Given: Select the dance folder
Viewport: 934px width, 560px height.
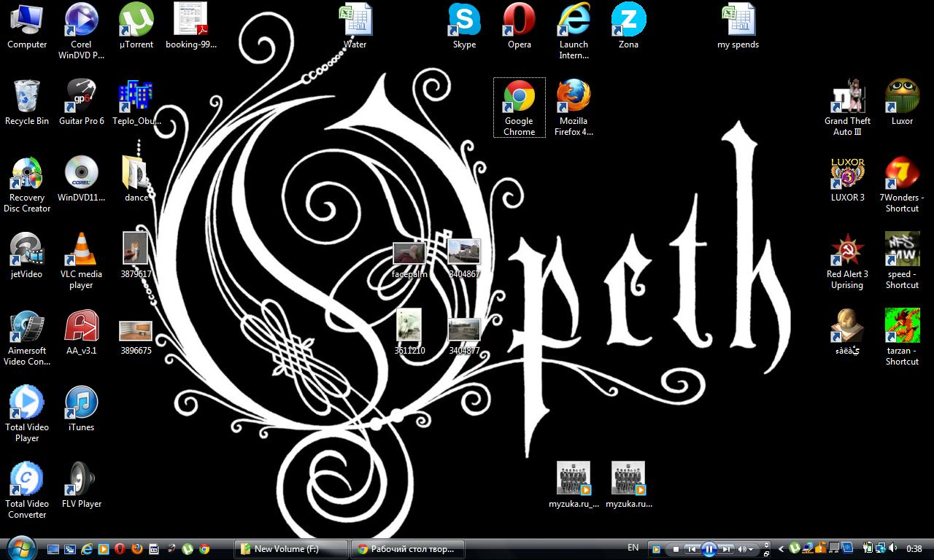Looking at the screenshot, I should pyautogui.click(x=136, y=179).
